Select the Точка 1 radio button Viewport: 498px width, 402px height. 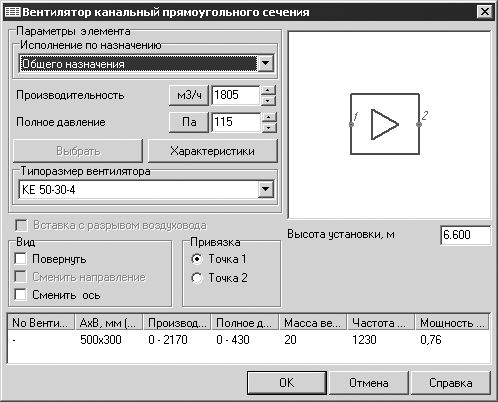[197, 259]
